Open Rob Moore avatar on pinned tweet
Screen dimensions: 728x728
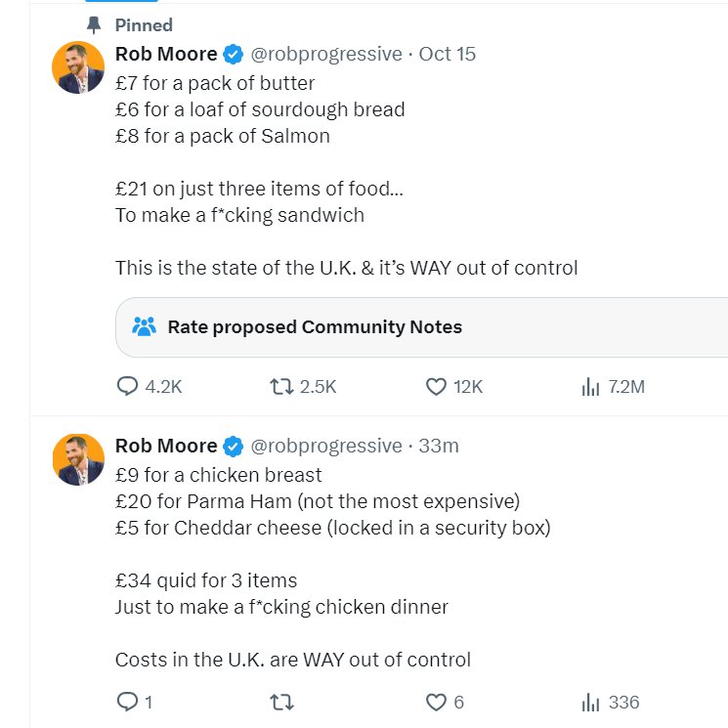tap(78, 67)
